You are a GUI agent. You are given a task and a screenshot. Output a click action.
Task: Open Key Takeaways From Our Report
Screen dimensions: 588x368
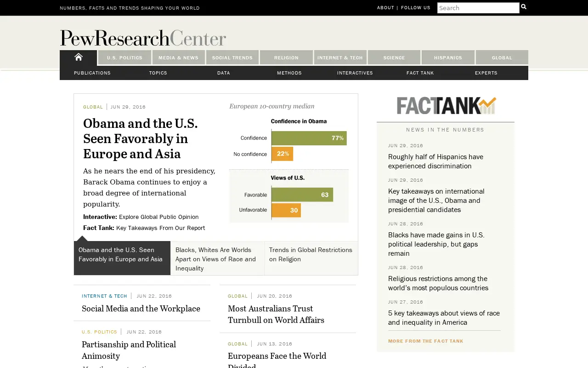[161, 228]
